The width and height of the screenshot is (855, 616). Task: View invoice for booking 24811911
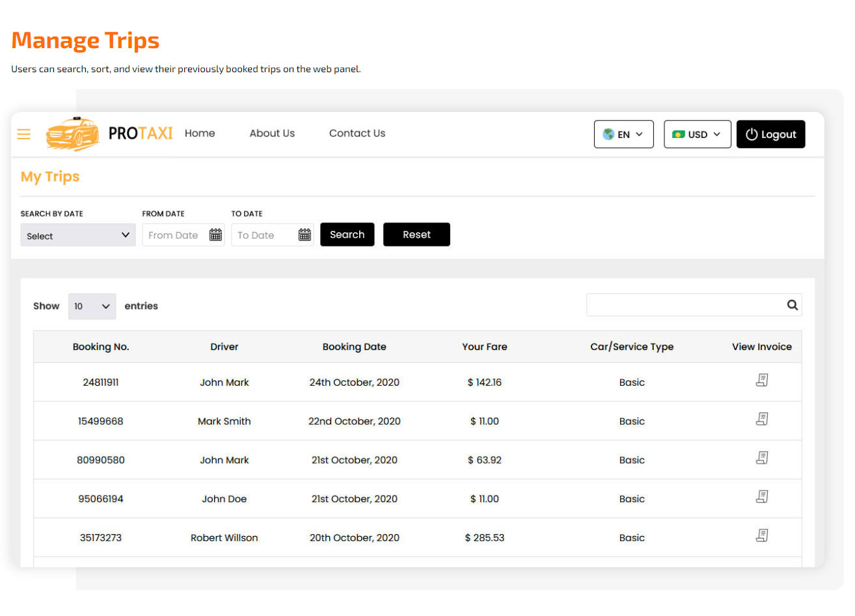[x=762, y=380]
